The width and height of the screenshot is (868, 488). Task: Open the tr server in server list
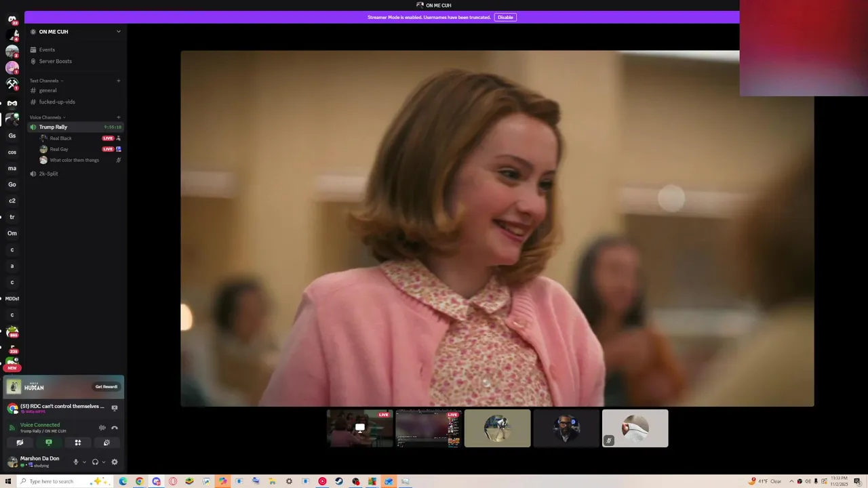point(12,217)
